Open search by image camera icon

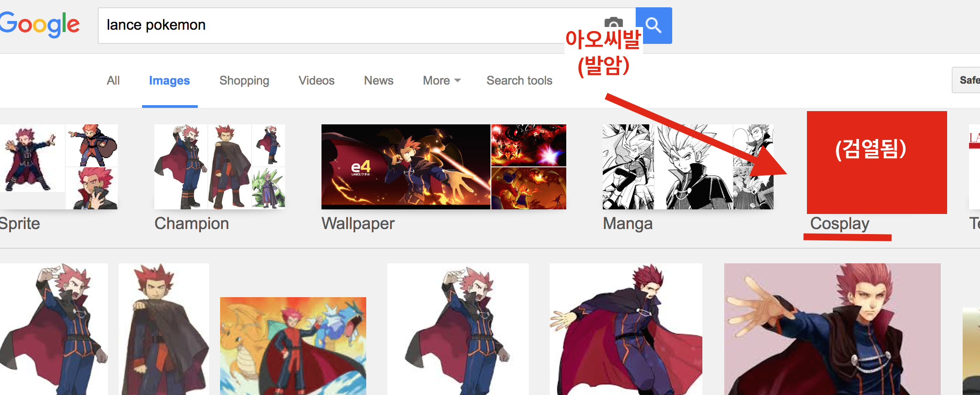click(613, 22)
